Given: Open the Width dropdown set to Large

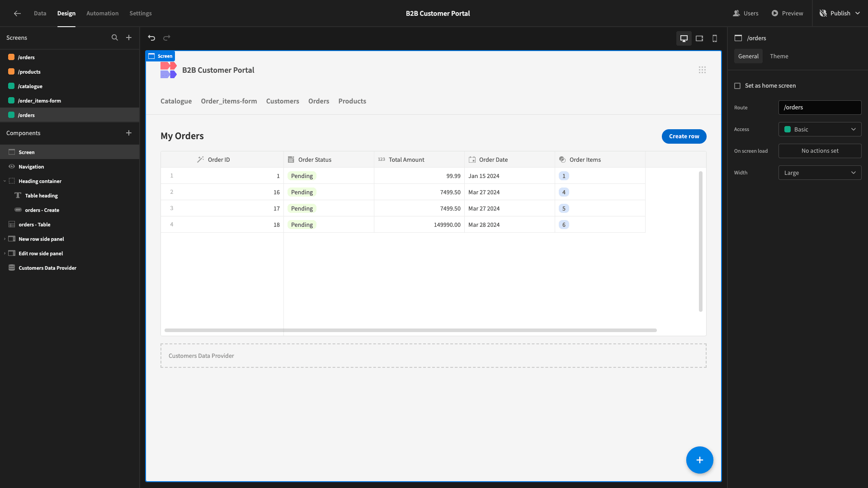Looking at the screenshot, I should click(x=820, y=173).
